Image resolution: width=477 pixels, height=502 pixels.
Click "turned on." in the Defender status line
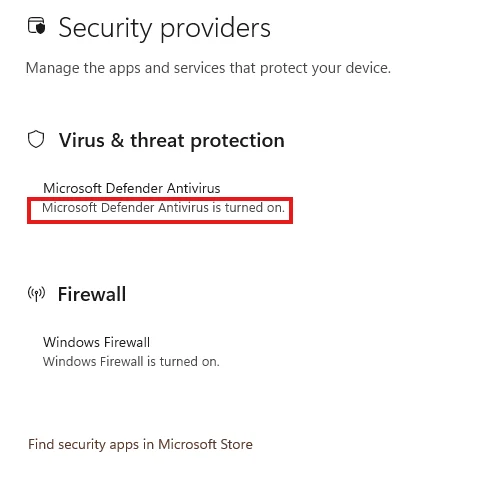[x=255, y=208]
